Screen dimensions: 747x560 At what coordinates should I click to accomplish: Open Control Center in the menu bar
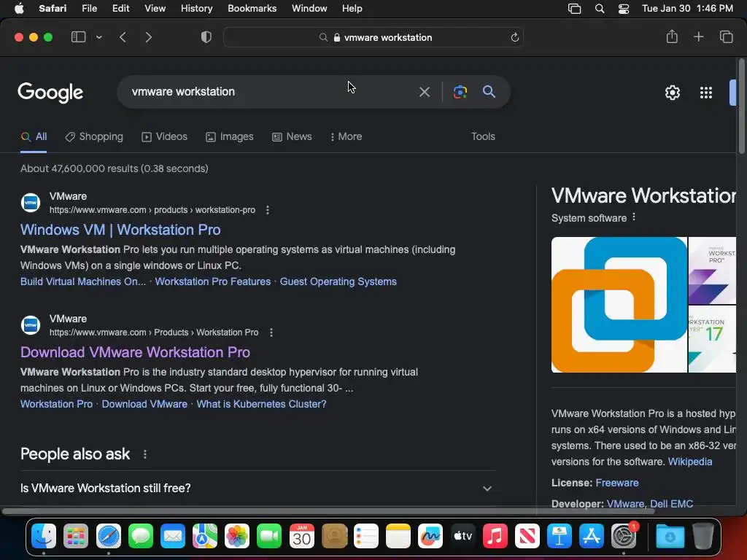(x=624, y=9)
